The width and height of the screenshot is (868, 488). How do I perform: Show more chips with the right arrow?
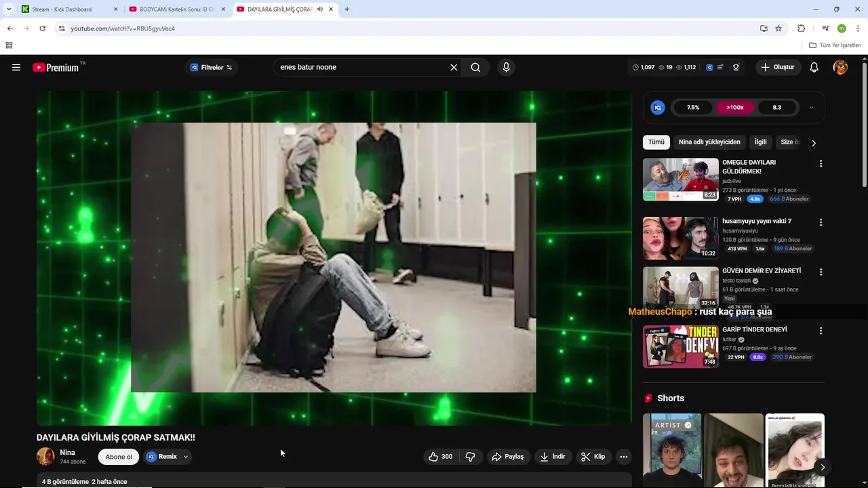click(814, 143)
